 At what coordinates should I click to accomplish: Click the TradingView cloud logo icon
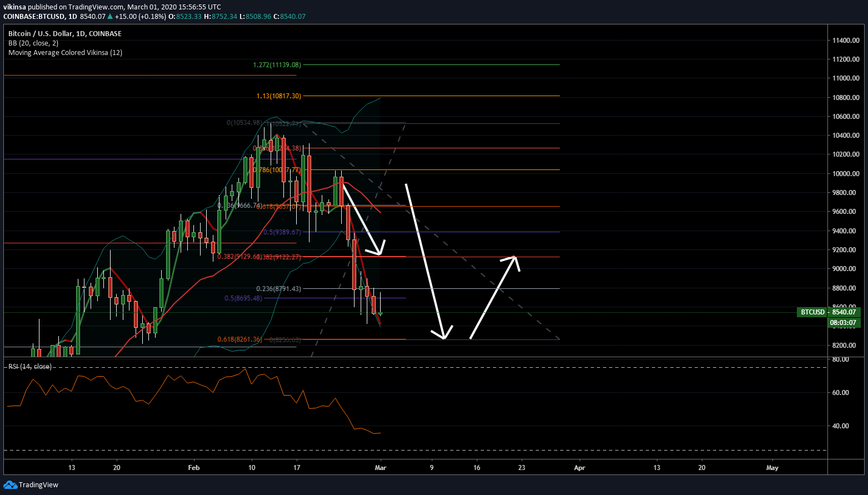coord(10,485)
